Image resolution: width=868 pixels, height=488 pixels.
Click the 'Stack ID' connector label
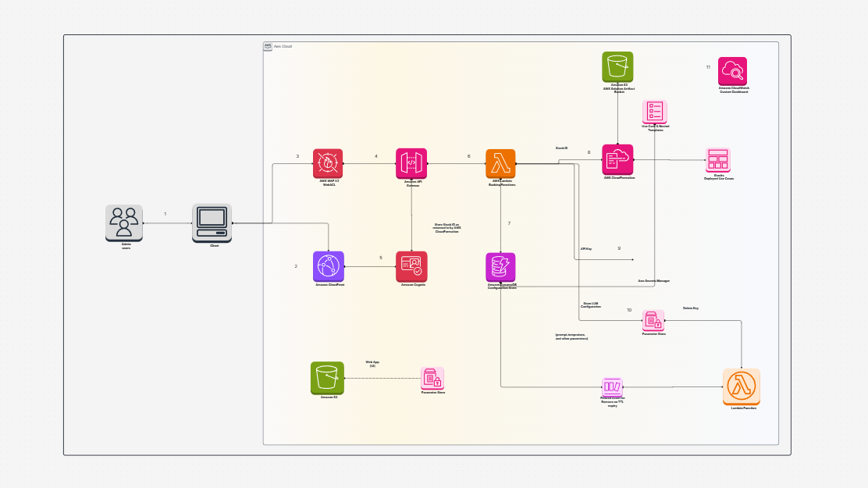[561, 148]
